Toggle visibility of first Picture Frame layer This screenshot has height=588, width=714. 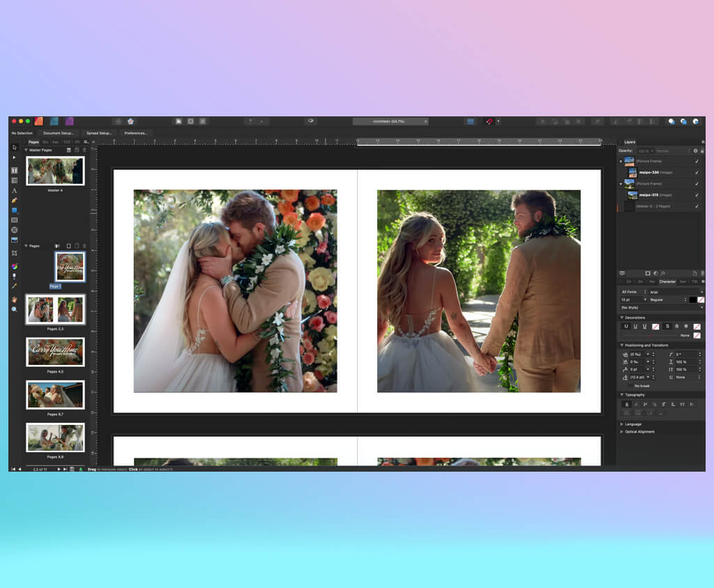[x=697, y=161]
